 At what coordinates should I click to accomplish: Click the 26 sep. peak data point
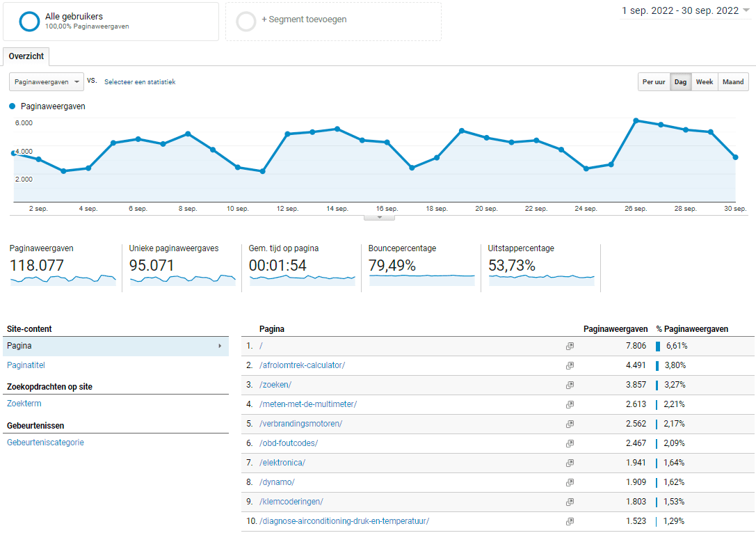(x=636, y=120)
